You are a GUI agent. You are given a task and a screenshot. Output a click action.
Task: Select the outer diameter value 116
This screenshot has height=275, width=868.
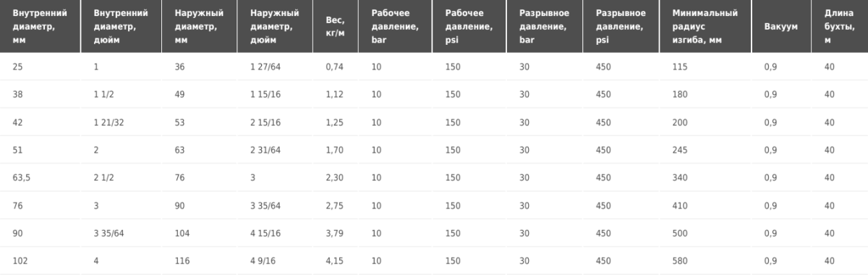[182, 260]
